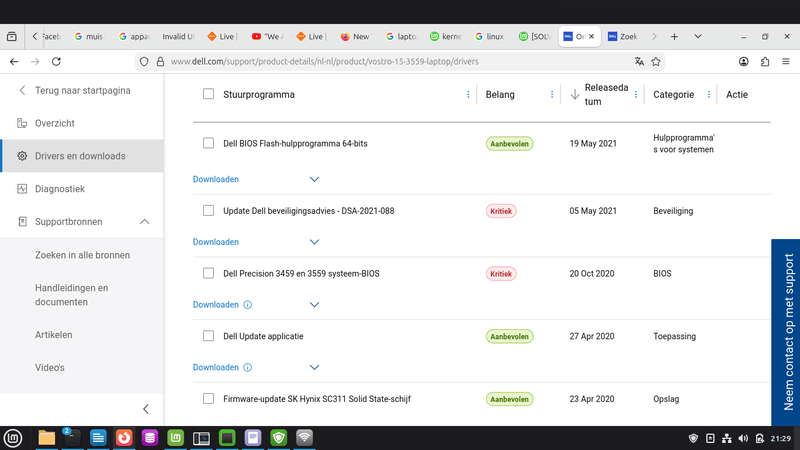Switch to the 'We A' YouTube tab
Viewport: 800px width, 450px height.
click(x=267, y=36)
